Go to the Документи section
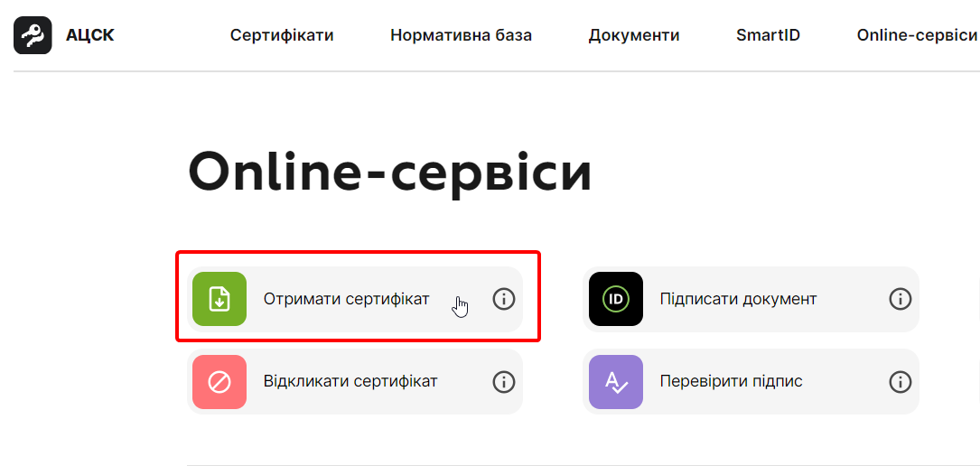The width and height of the screenshot is (980, 466). [x=634, y=35]
